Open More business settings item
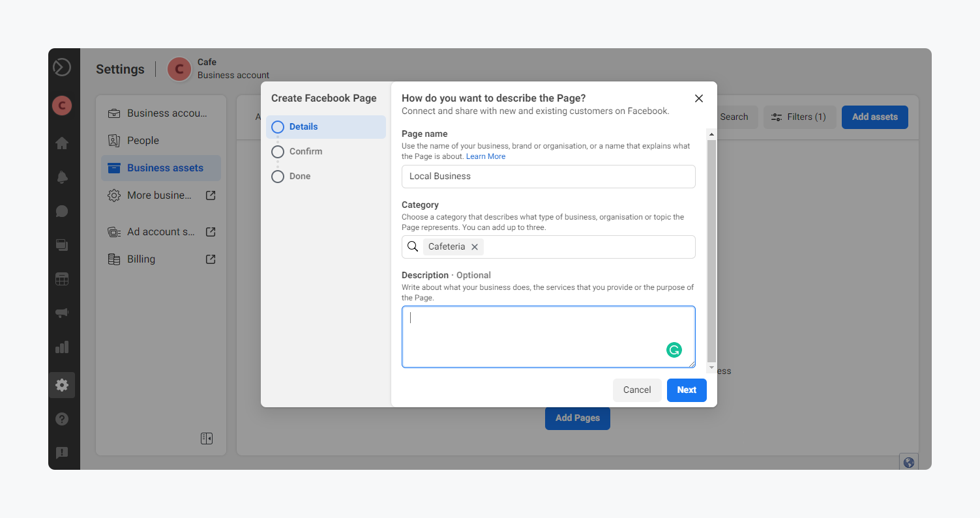This screenshot has height=518, width=980. coord(161,195)
